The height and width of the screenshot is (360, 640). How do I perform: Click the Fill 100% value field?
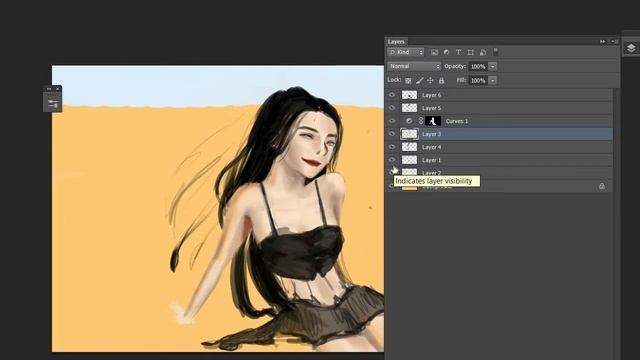(x=478, y=80)
